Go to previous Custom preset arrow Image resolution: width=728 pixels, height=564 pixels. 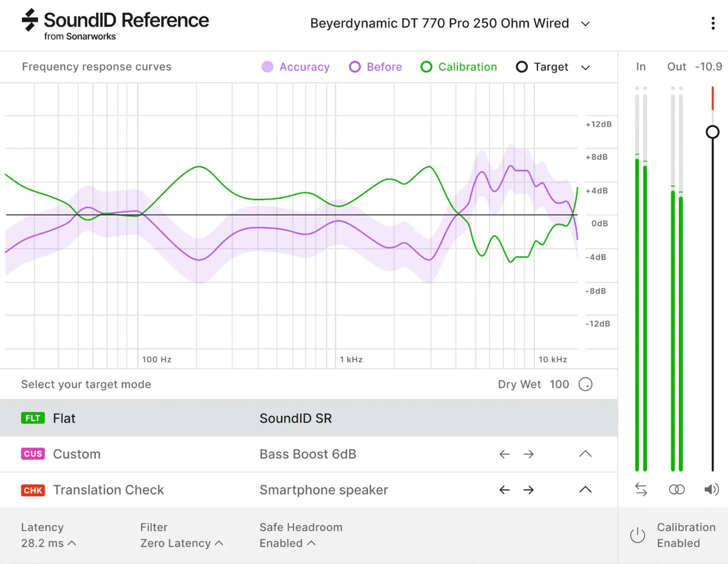pyautogui.click(x=505, y=454)
